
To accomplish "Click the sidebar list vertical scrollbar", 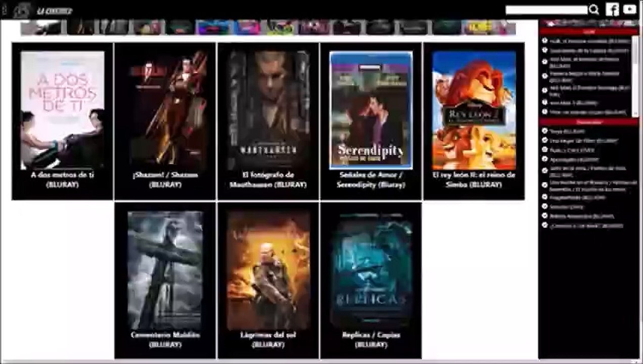I will [x=635, y=76].
